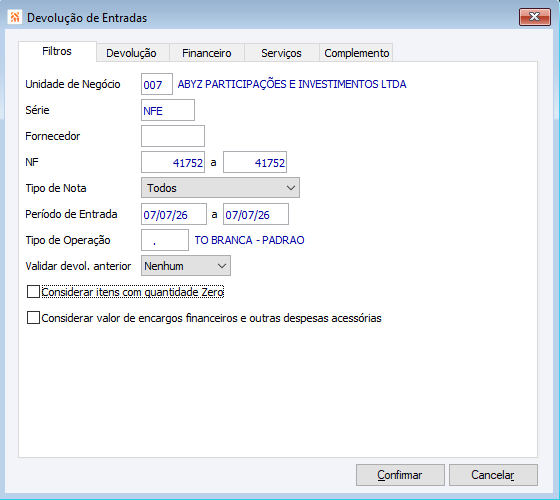Viewport: 560px width, 500px height.
Task: Click the Unidade de Negócio label
Action: [x=73, y=84]
